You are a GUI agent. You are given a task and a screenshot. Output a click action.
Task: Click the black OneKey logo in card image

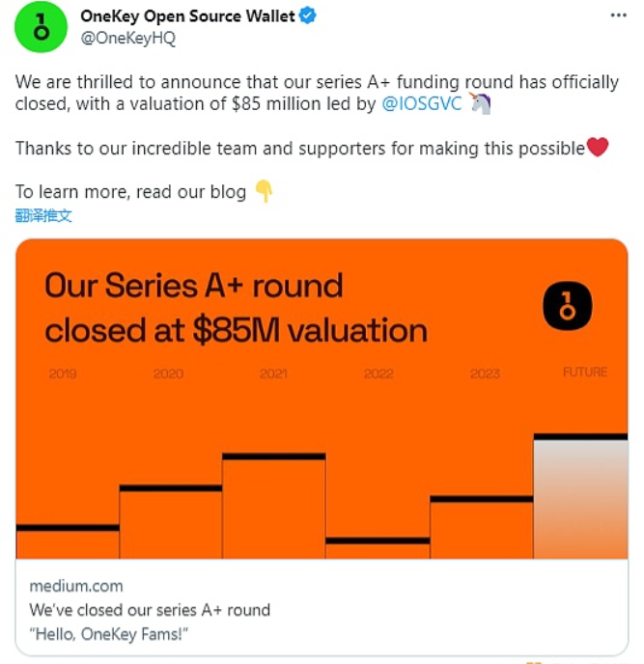pyautogui.click(x=567, y=307)
